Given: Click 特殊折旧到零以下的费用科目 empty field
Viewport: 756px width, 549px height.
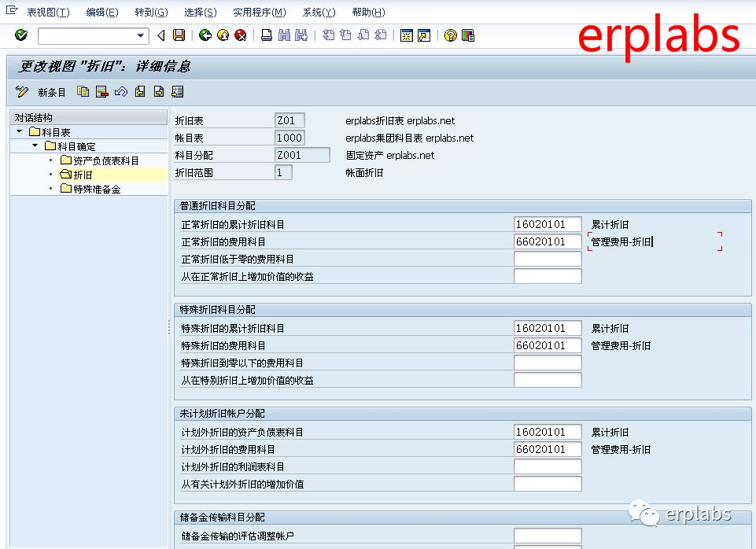Looking at the screenshot, I should (x=548, y=363).
